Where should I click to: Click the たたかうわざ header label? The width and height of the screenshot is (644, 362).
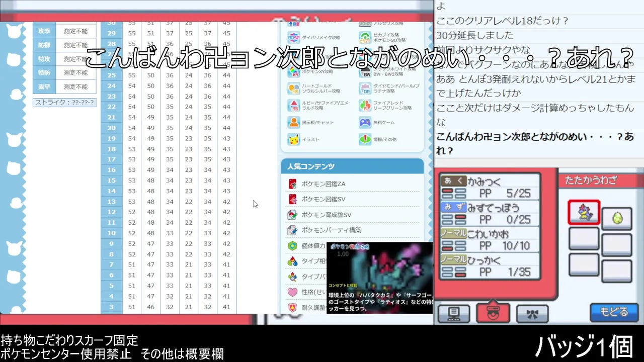(591, 180)
